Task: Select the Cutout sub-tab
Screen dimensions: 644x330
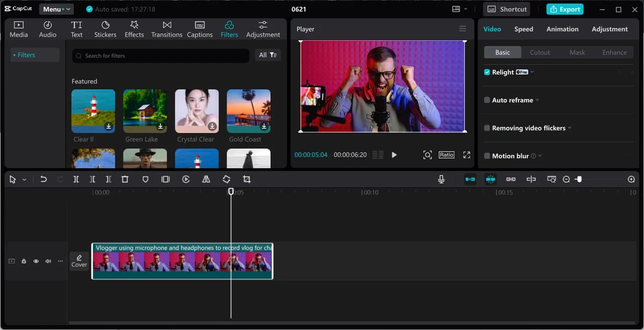Action: pos(540,52)
